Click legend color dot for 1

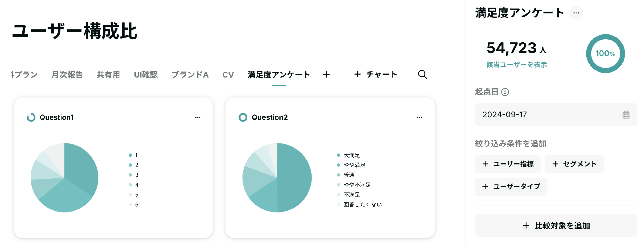pyautogui.click(x=130, y=155)
